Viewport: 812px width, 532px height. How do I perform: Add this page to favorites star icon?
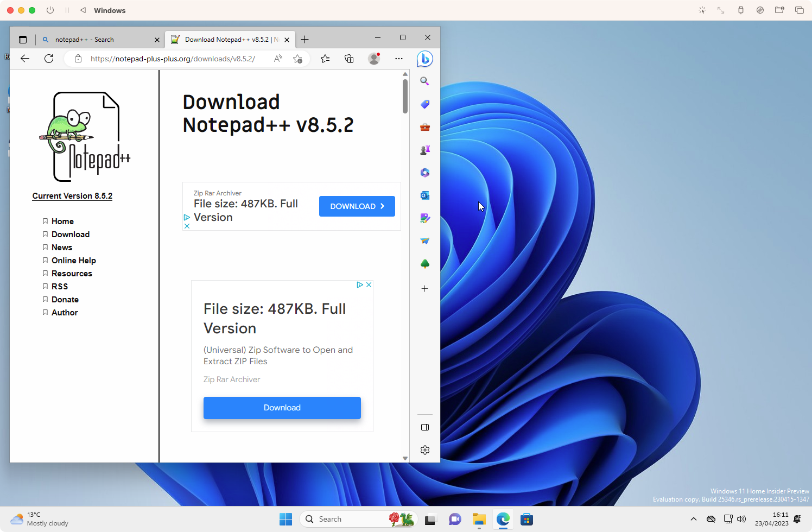[297, 59]
